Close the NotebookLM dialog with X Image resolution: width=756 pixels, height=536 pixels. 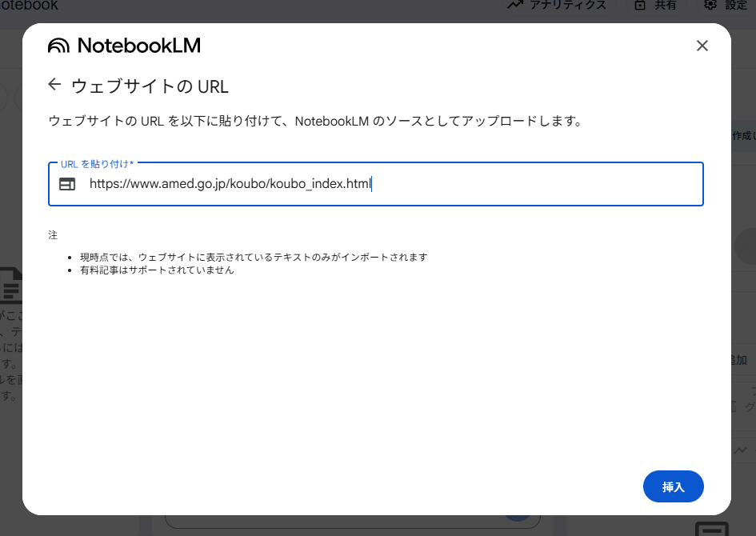pyautogui.click(x=702, y=46)
